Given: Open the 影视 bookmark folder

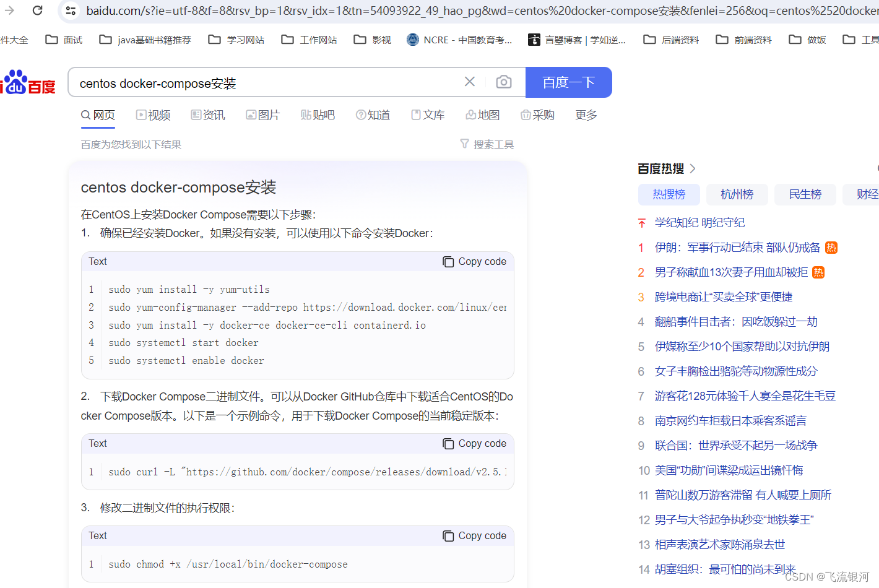Looking at the screenshot, I should 373,40.
